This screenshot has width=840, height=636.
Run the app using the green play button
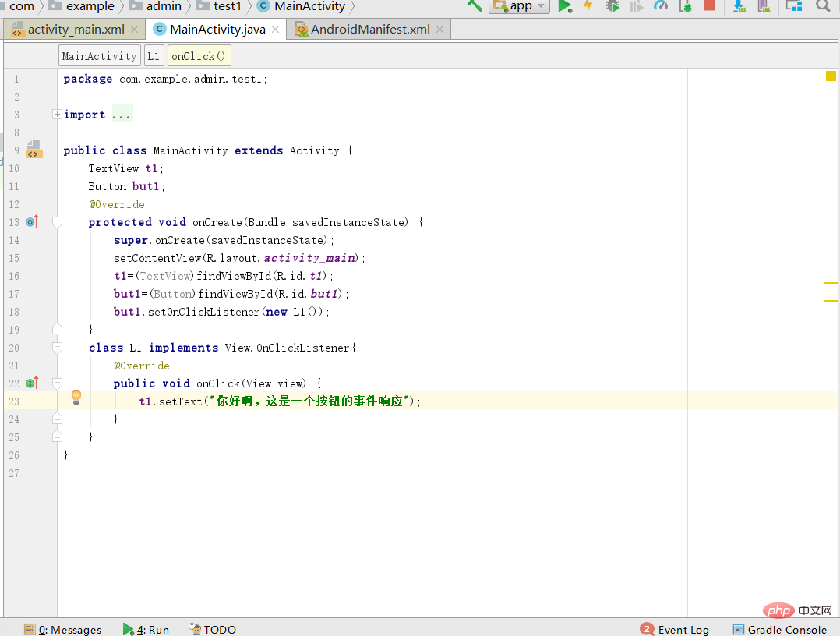pyautogui.click(x=563, y=6)
